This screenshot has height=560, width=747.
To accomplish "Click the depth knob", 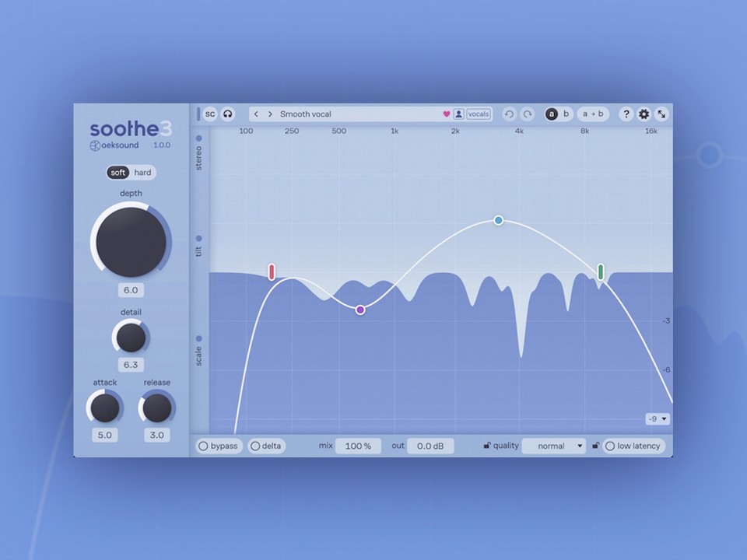I will [x=131, y=241].
